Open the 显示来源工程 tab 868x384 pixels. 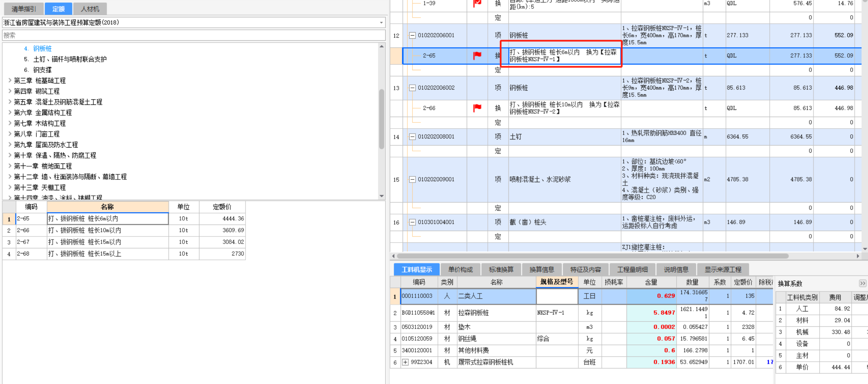[723, 270]
